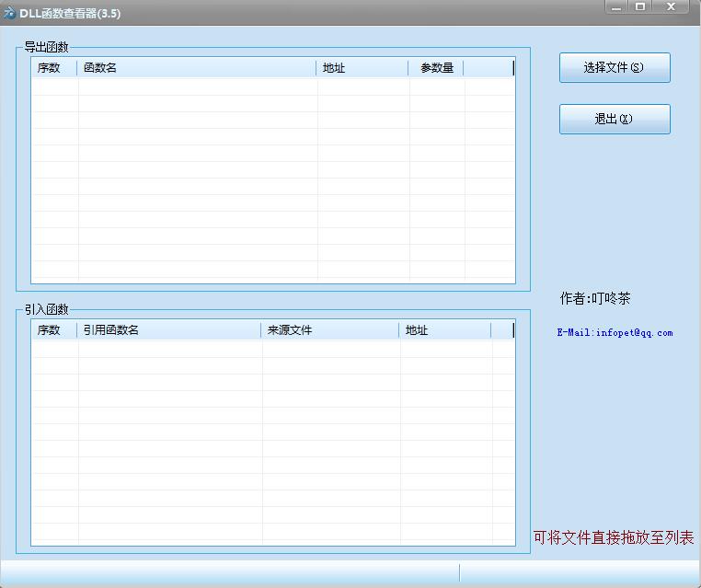Click the export list 地址 column header
The image size is (701, 588).
pos(362,68)
